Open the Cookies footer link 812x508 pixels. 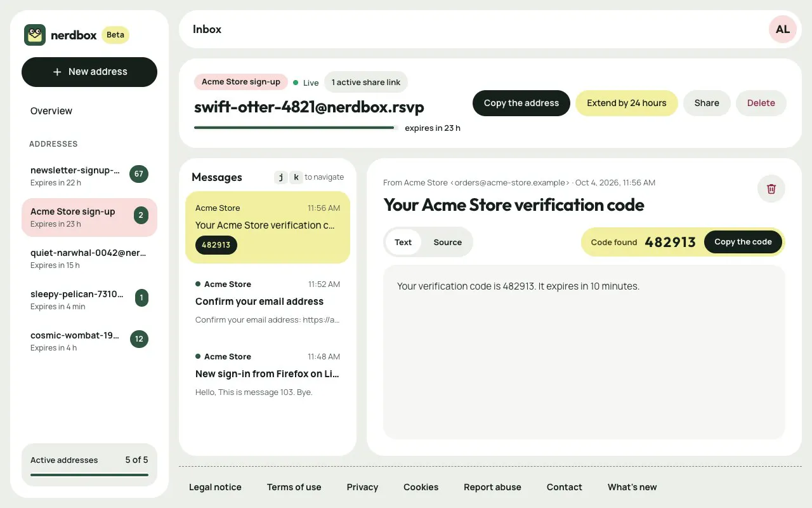(x=421, y=487)
